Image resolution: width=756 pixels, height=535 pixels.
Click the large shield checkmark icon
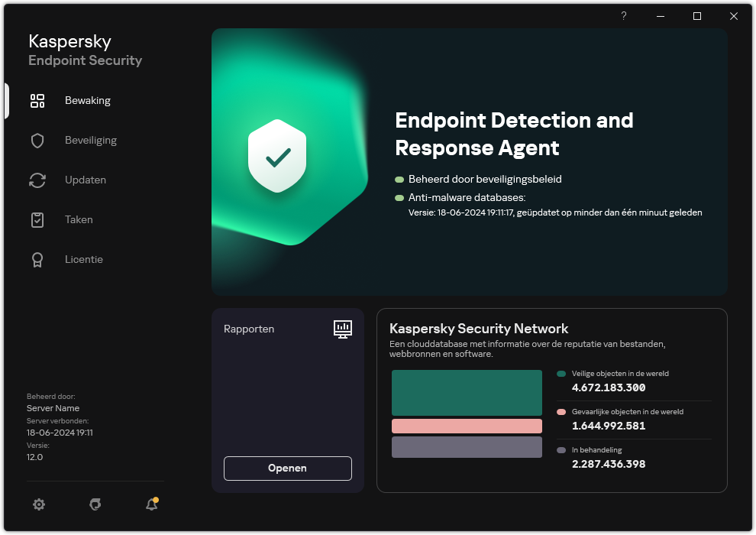pyautogui.click(x=277, y=156)
